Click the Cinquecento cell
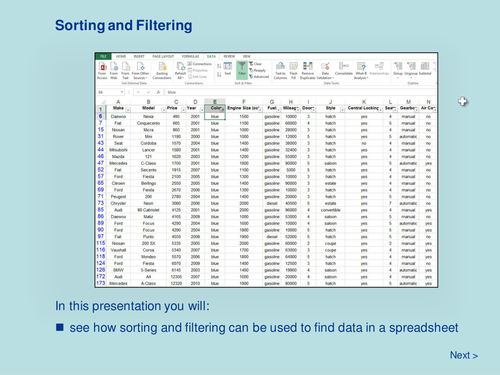Image resolution: width=500 pixels, height=375 pixels. [x=148, y=123]
